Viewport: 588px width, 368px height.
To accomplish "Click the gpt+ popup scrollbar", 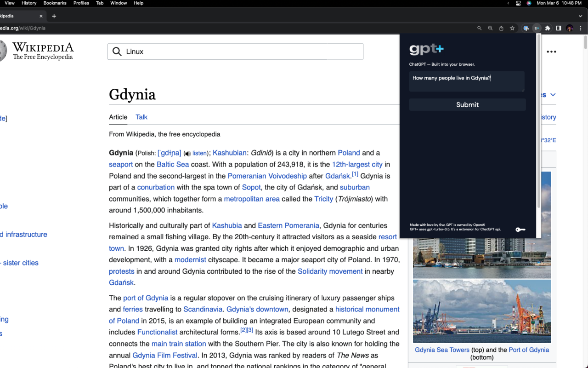I will [538, 122].
